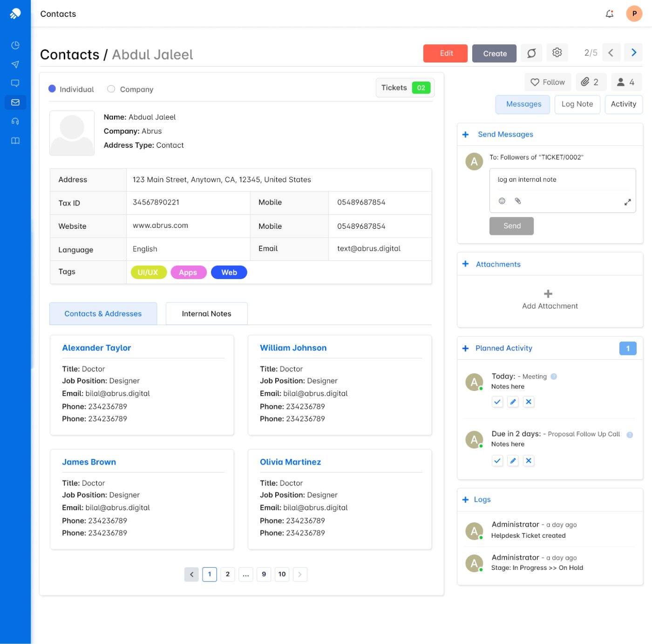Open the Log Note tab
The width and height of the screenshot is (652, 644).
pyautogui.click(x=577, y=104)
